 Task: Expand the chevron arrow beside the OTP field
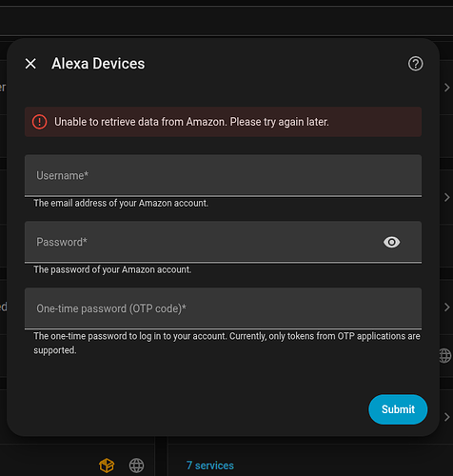coord(447,307)
